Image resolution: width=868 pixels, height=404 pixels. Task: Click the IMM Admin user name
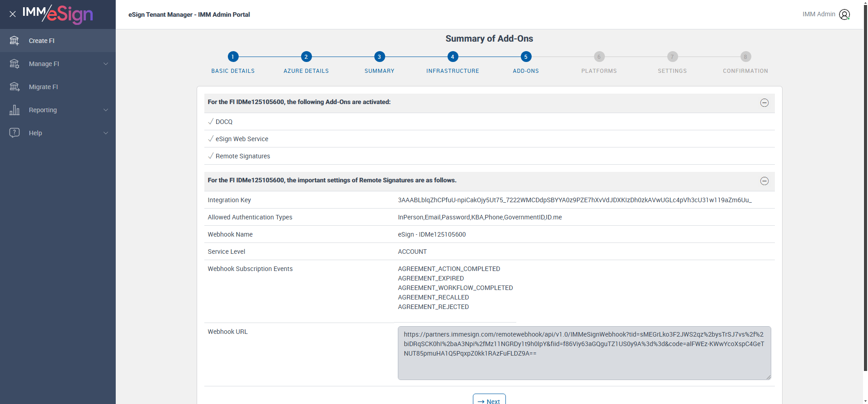819,14
